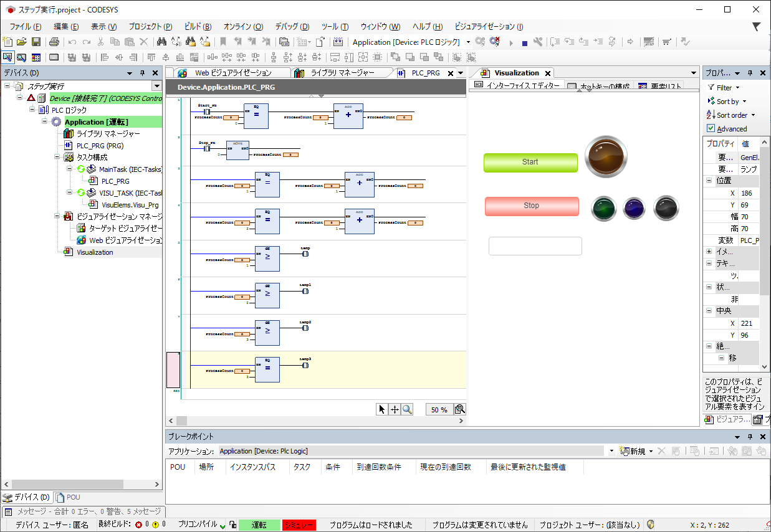Click the Step Into debug icon
The height and width of the screenshot is (532, 771).
click(x=569, y=42)
